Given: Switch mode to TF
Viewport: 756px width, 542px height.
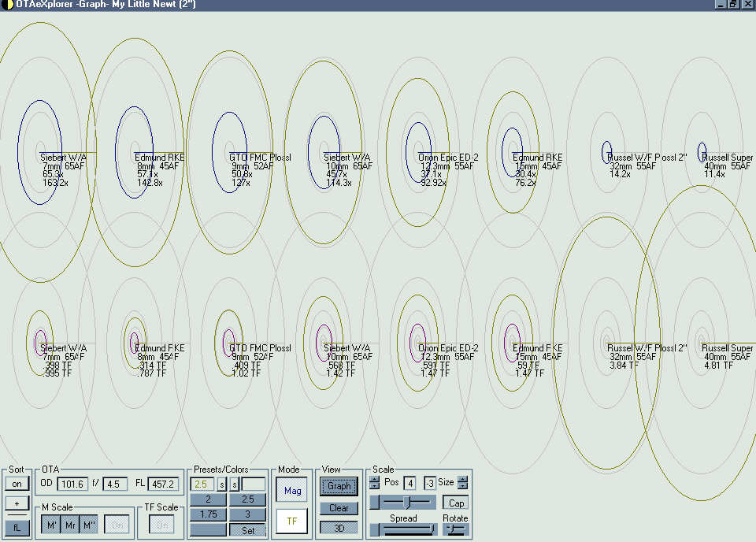Looking at the screenshot, I should pyautogui.click(x=292, y=522).
